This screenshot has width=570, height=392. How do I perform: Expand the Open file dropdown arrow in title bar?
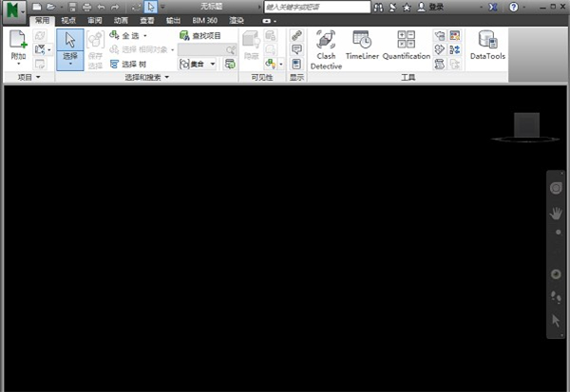62,8
